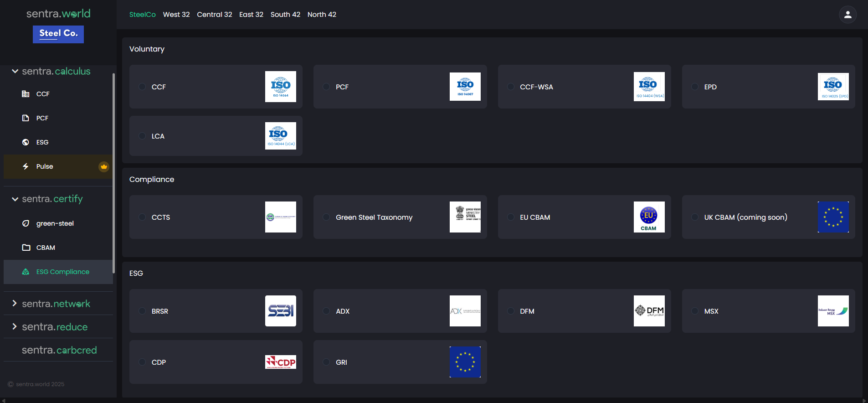The width and height of the screenshot is (868, 403).
Task: Click the PCF document icon in sidebar
Action: tap(26, 118)
